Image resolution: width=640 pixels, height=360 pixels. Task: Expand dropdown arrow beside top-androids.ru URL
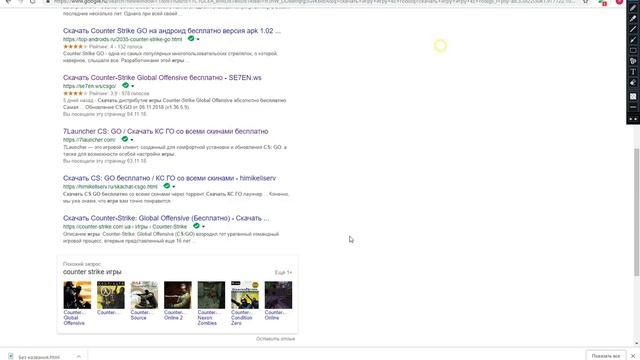click(198, 40)
